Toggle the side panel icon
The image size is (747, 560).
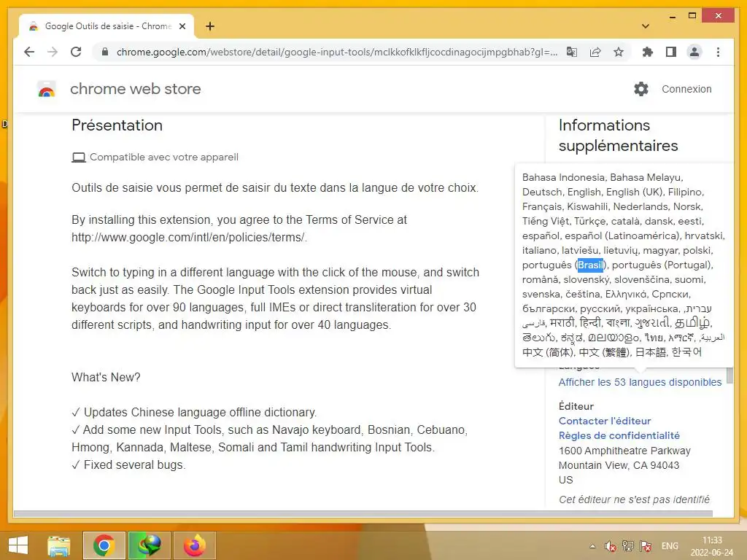point(671,52)
